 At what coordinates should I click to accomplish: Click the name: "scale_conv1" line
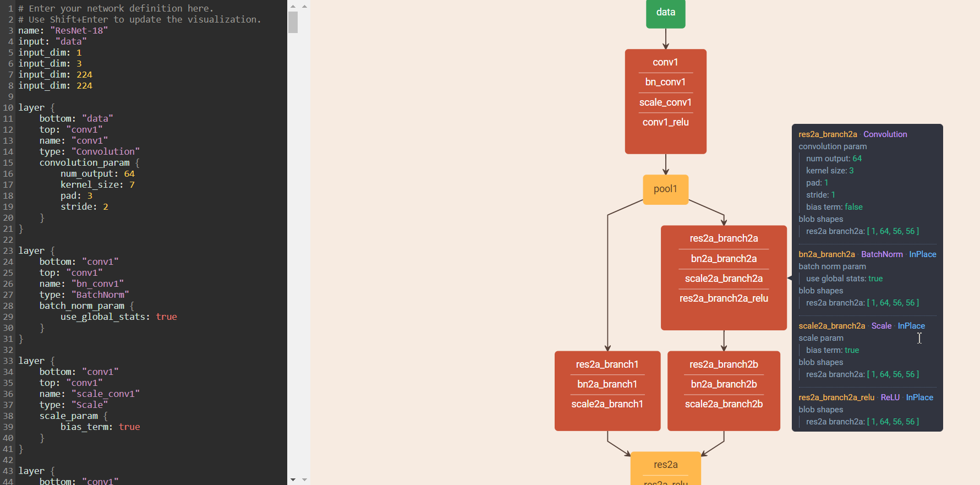point(89,394)
